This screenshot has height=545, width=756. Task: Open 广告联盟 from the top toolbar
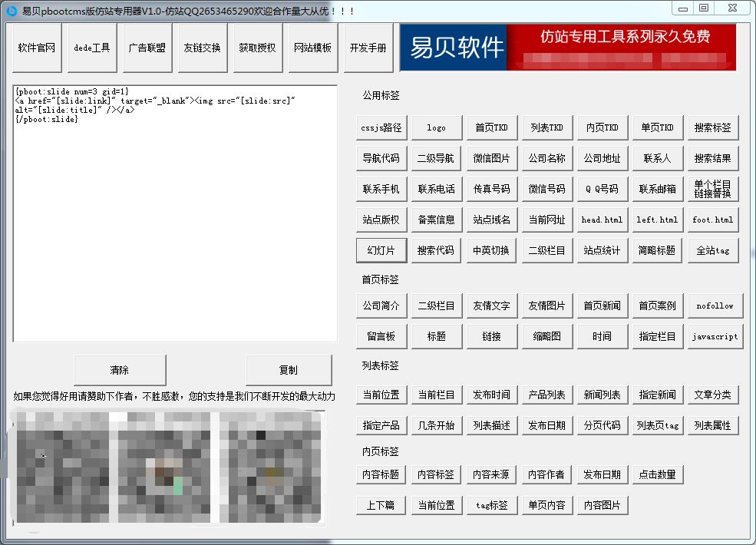pyautogui.click(x=147, y=47)
